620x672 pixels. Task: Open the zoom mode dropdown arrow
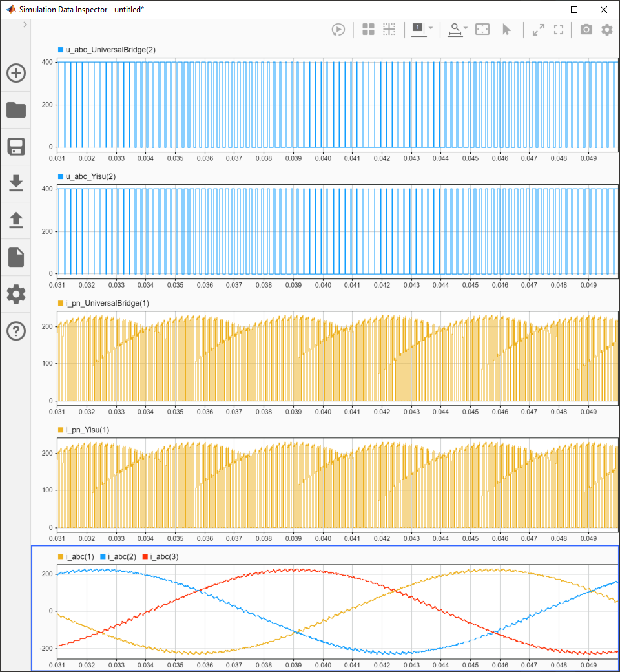(x=466, y=28)
